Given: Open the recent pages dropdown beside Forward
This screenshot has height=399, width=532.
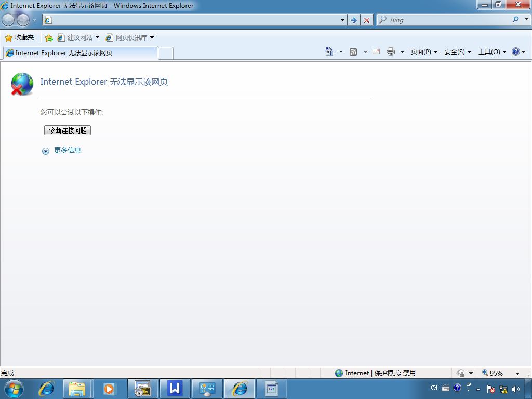Looking at the screenshot, I should [x=34, y=20].
